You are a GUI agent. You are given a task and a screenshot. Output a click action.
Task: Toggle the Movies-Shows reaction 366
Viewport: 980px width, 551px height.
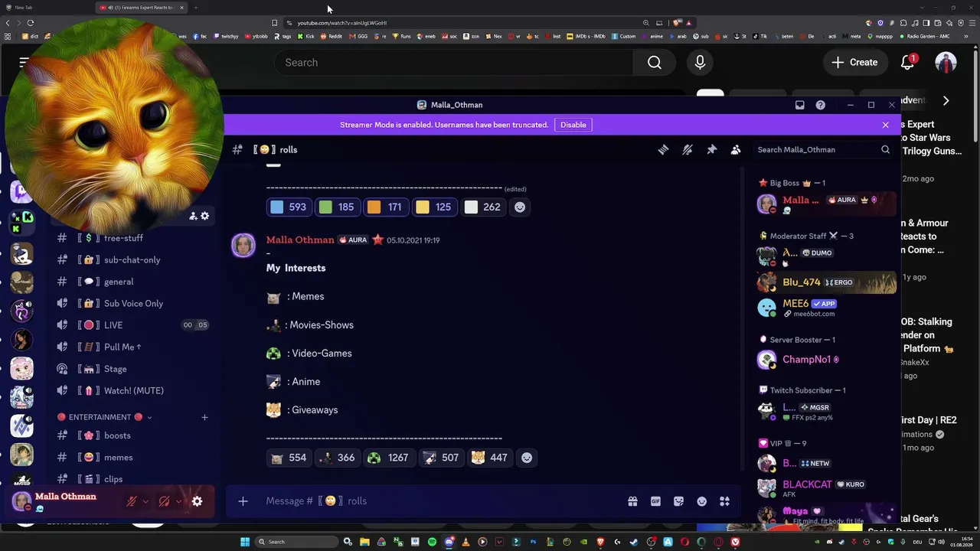pyautogui.click(x=337, y=458)
